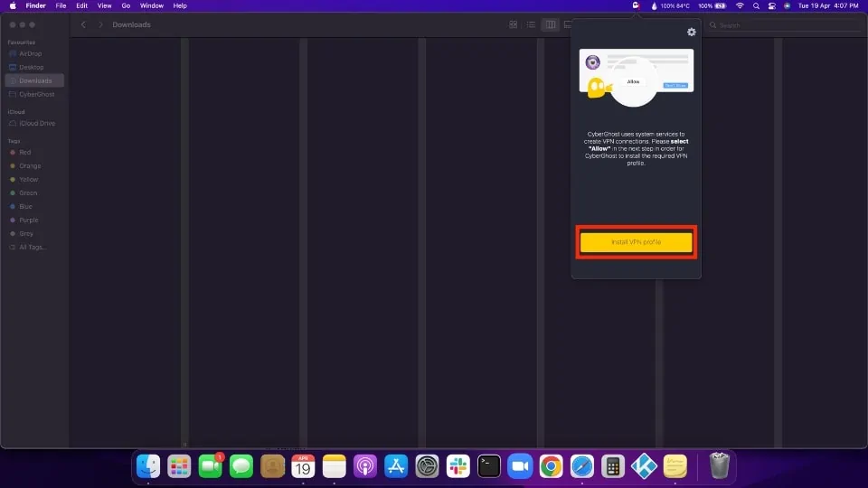868x488 pixels.
Task: Open Kodi from the Dock
Action: pos(644,466)
